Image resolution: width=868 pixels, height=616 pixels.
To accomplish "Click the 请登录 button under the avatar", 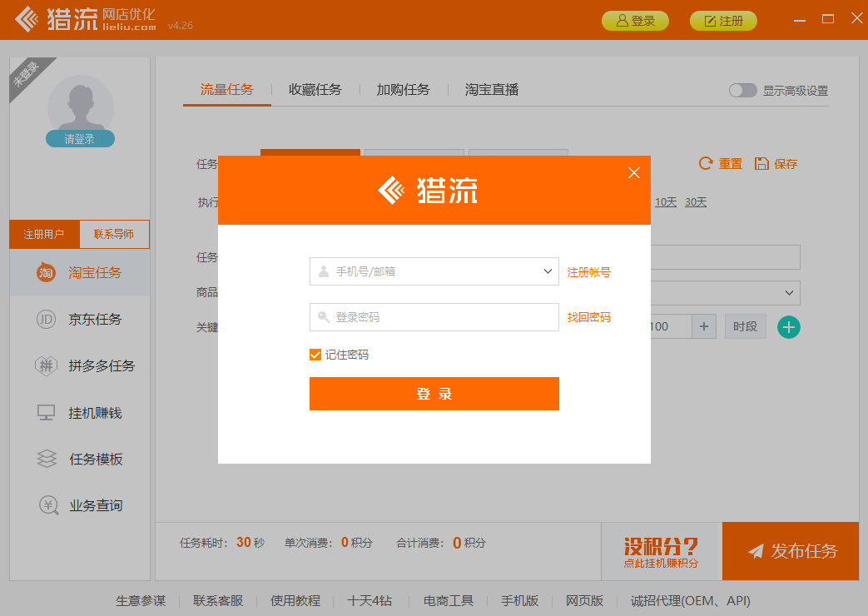I will pyautogui.click(x=80, y=139).
